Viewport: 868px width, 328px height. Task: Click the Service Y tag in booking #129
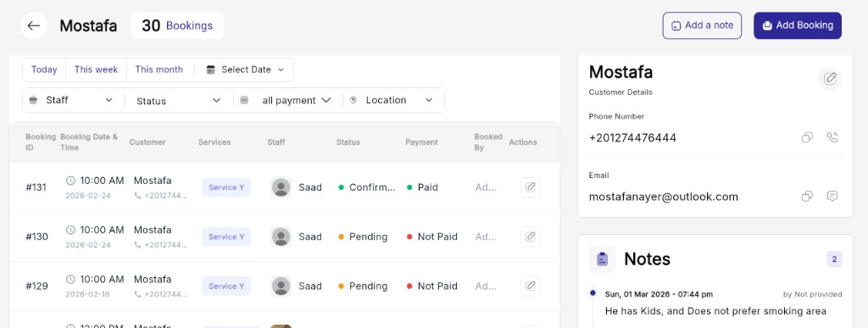click(226, 286)
